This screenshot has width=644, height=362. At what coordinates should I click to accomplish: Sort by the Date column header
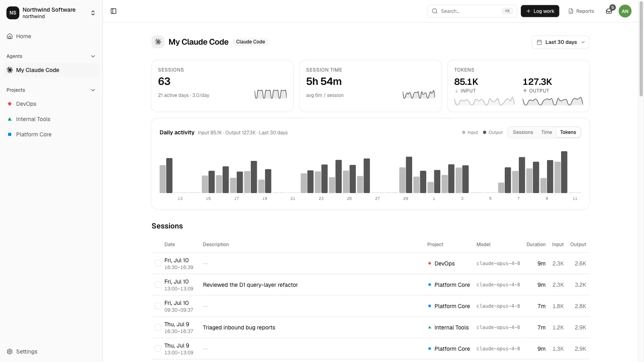[169, 245]
